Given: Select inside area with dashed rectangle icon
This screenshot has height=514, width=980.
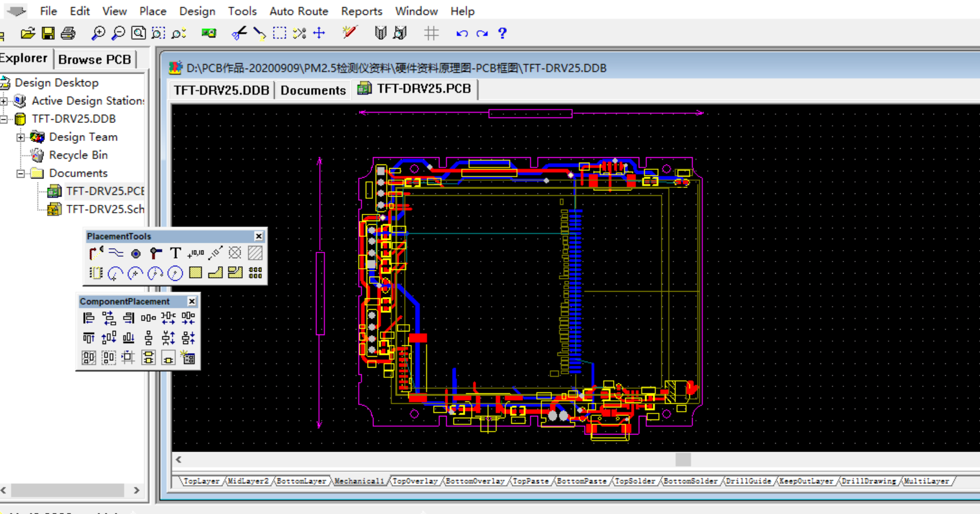Looking at the screenshot, I should (280, 33).
